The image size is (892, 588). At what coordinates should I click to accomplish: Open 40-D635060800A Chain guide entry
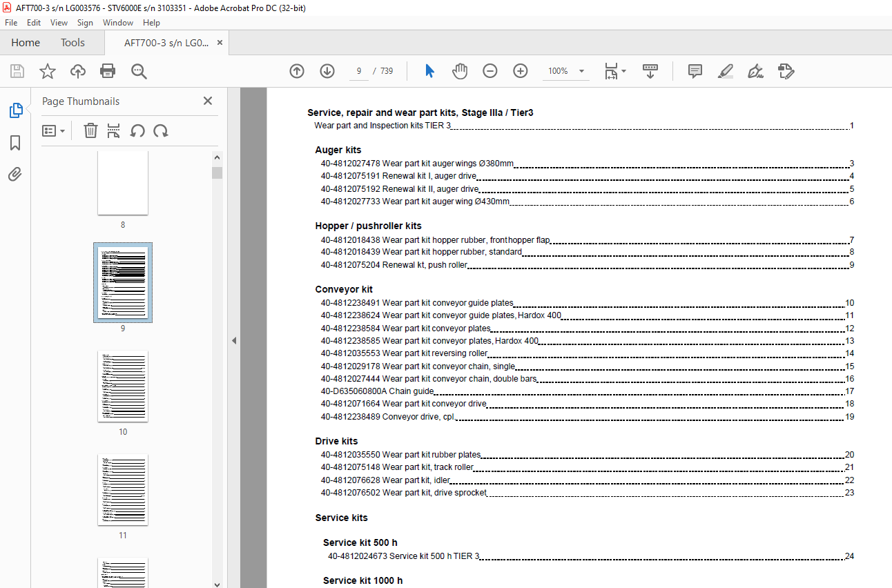click(588, 391)
